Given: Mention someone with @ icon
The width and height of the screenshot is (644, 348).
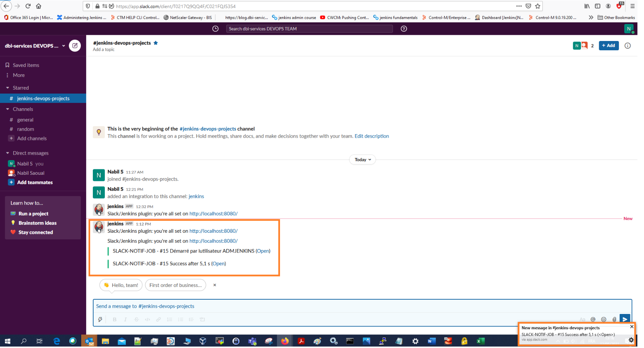Looking at the screenshot, I should click(x=593, y=319).
